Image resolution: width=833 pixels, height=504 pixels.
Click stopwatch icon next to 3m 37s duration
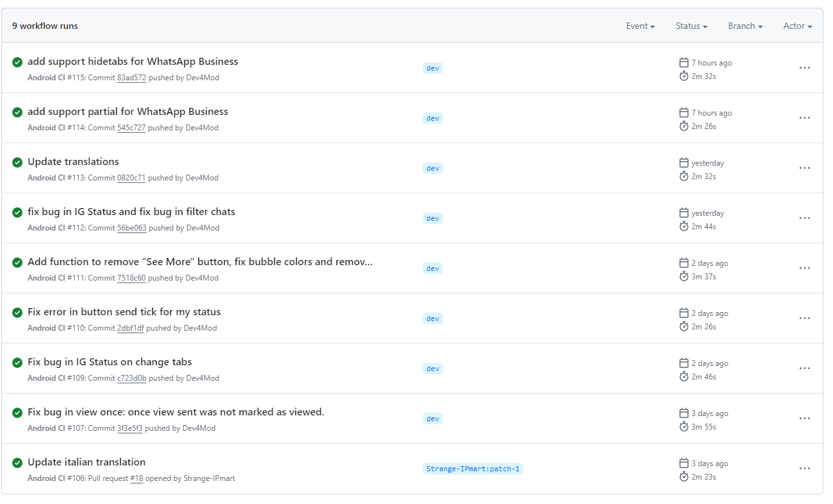click(x=683, y=277)
